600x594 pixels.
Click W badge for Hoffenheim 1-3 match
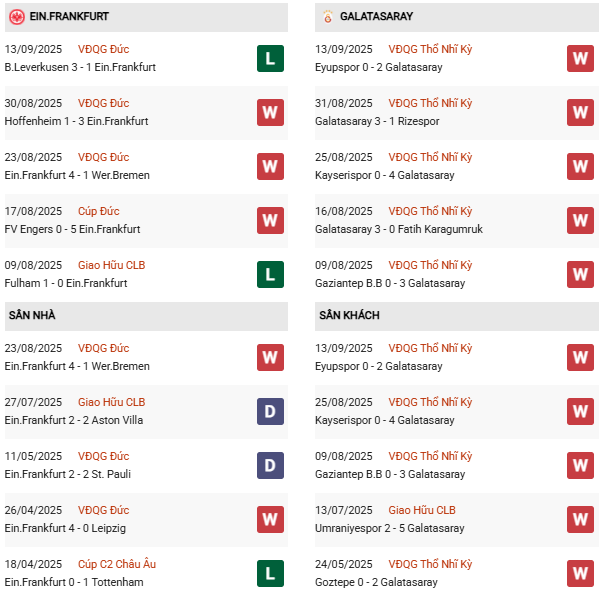270,112
